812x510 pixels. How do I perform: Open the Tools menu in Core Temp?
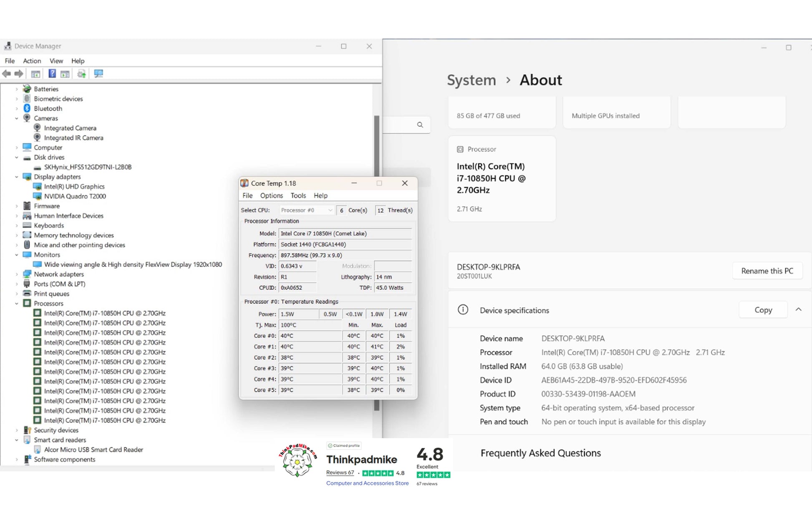(x=298, y=196)
